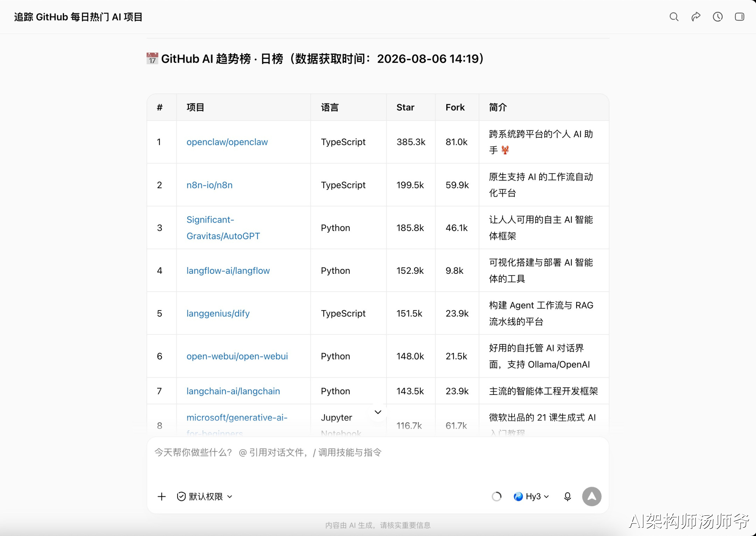This screenshot has width=756, height=536.
Task: Click the 好用的自托管 AI 对话界面 description
Action: coord(539,356)
